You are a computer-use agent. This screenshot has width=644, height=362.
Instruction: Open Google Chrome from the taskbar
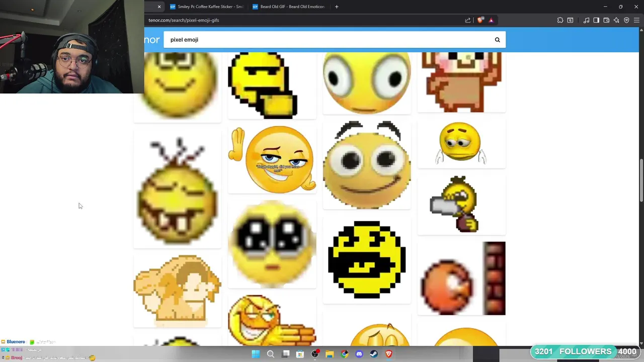point(345,354)
